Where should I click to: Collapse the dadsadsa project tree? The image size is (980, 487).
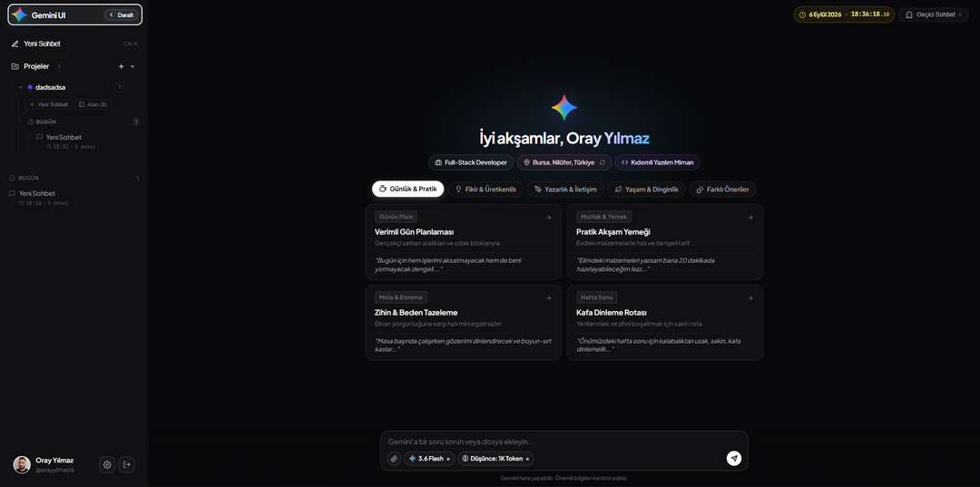click(21, 87)
